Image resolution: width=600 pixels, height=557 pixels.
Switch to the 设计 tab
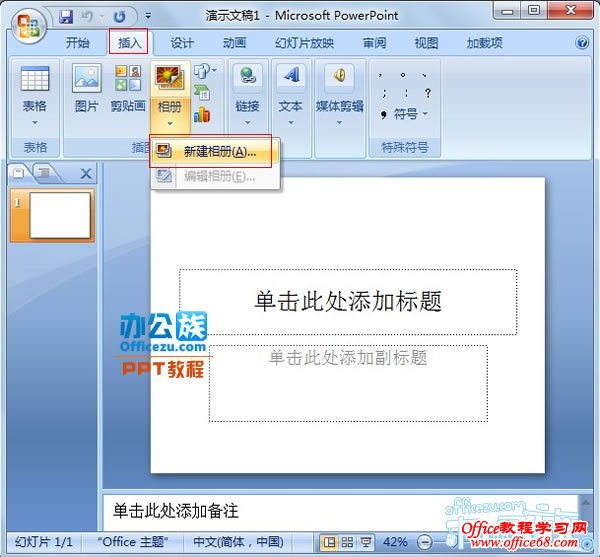pos(182,42)
